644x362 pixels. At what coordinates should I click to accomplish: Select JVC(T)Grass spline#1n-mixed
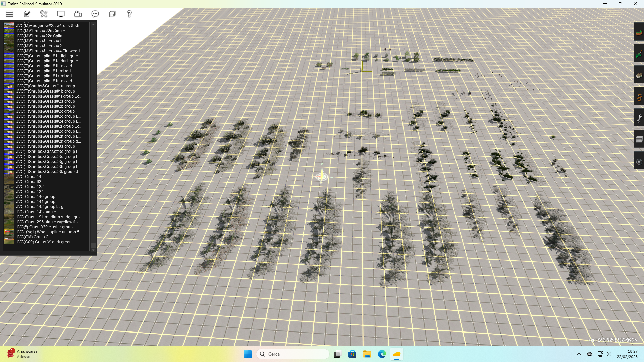(44, 81)
